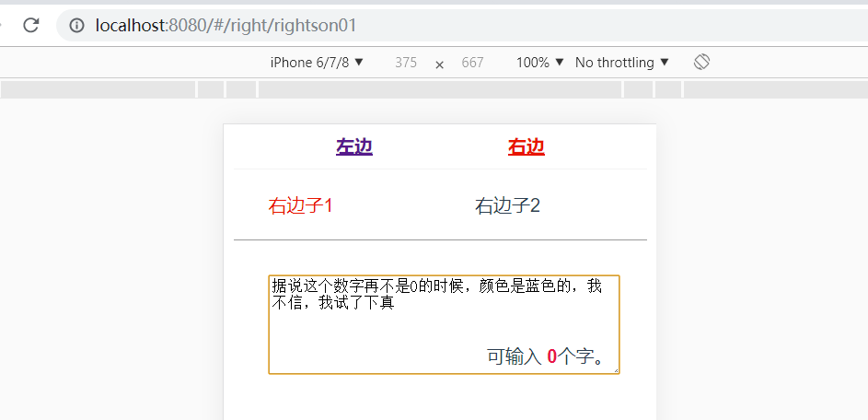The image size is (868, 420).
Task: Reload the page with the refresh icon
Action: (x=31, y=25)
